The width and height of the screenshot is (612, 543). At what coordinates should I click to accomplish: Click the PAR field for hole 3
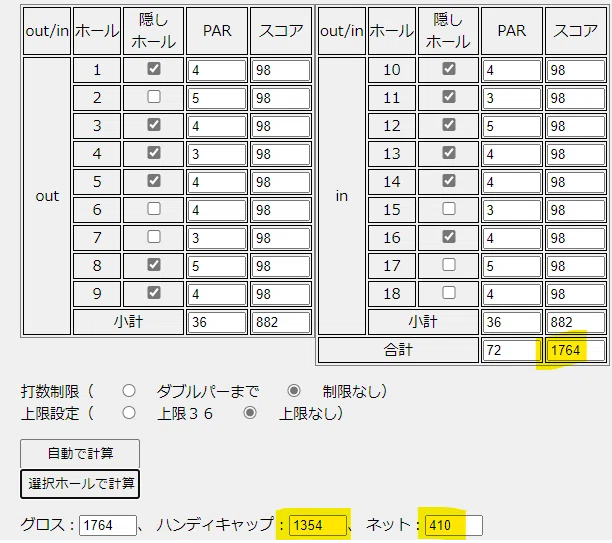point(217,126)
